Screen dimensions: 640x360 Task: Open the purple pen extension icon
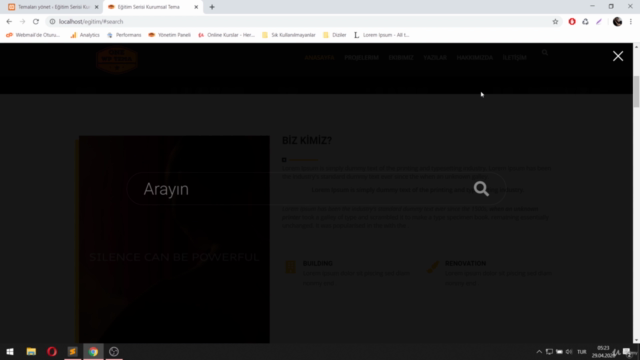pos(599,22)
